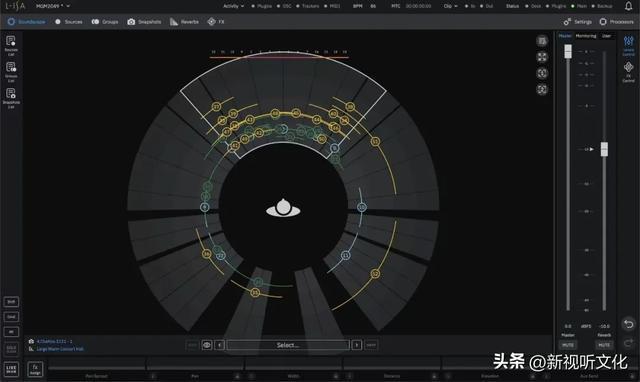The width and height of the screenshot is (640, 382).
Task: Switch to the Reverbs tab
Action: coord(184,22)
